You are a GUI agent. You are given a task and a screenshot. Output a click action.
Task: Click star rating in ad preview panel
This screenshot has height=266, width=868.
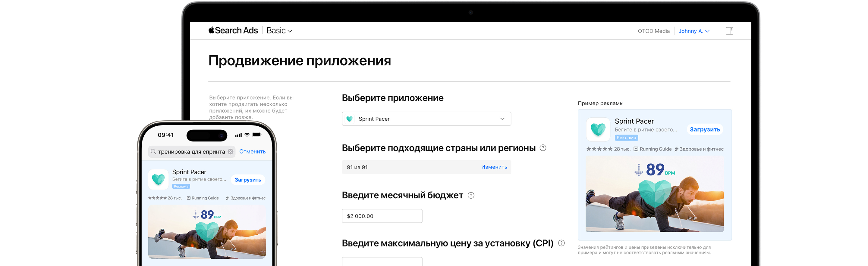(x=599, y=149)
